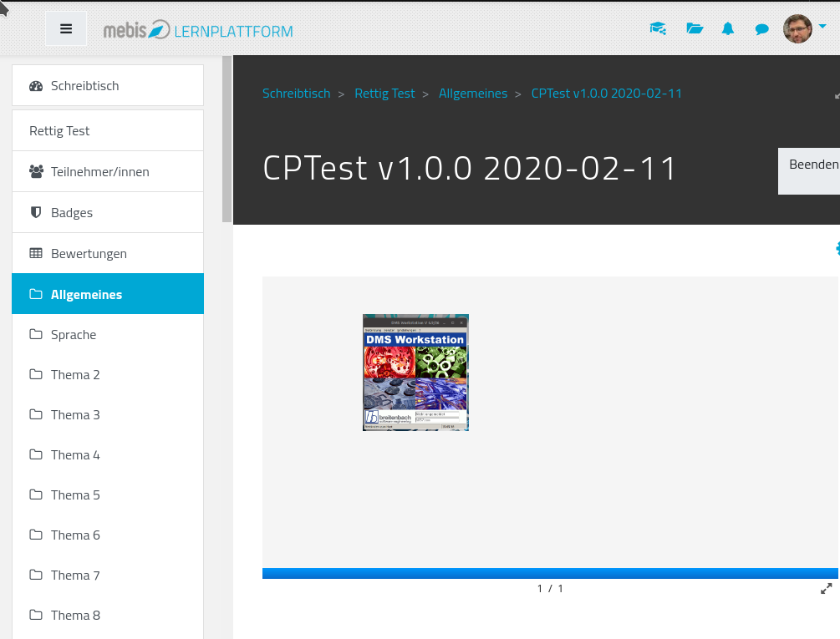
Task: Click the Thema 3 folder icon
Action: pyautogui.click(x=36, y=415)
